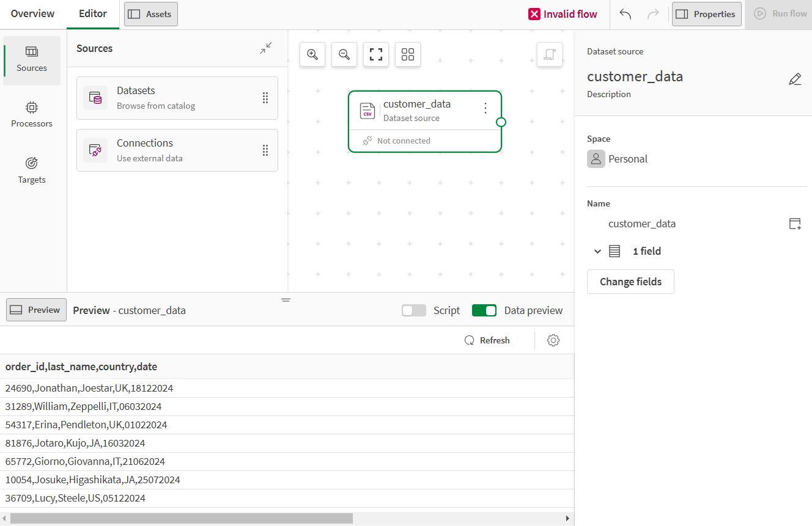Enable the Script toggle

[x=414, y=310]
